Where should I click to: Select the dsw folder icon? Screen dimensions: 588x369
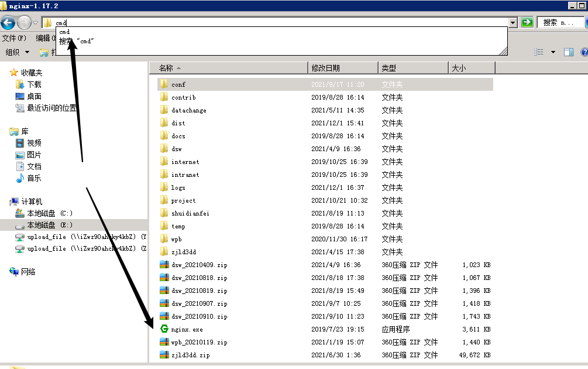click(x=164, y=148)
